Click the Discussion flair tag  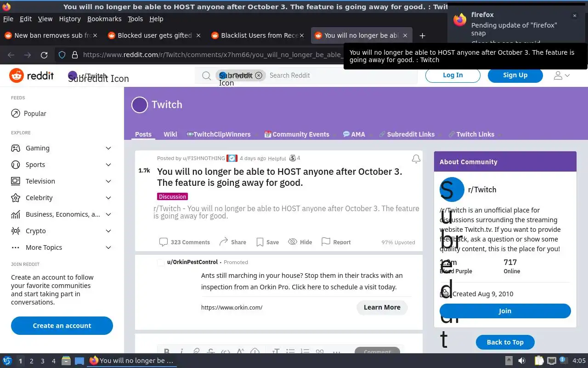tap(173, 196)
